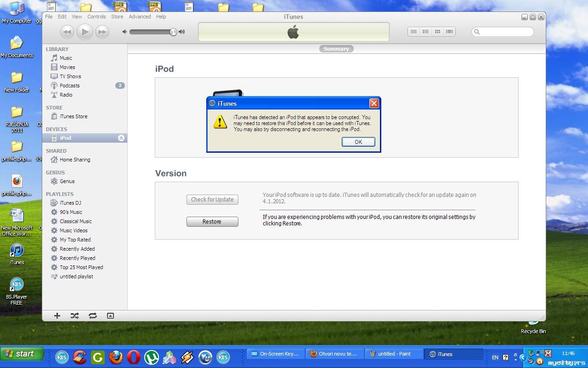This screenshot has width=588, height=368.
Task: Select the BS.Player FREE desktop shortcut
Action: [x=17, y=291]
